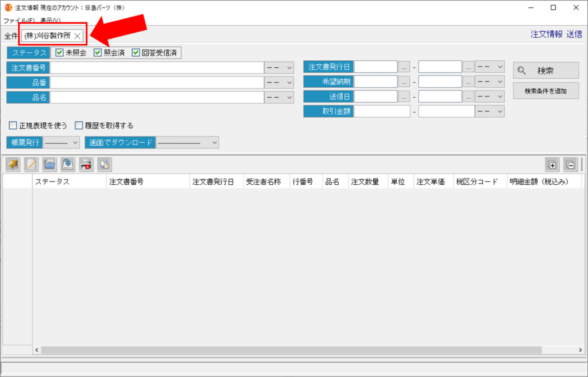588x377 pixels.
Task: Click the 注文書番号 search input field
Action: [157, 68]
